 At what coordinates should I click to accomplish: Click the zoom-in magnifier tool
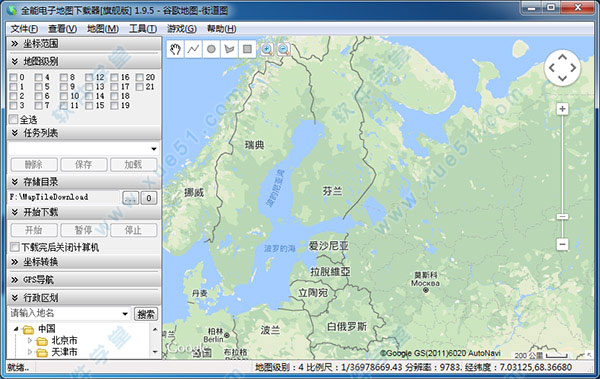267,49
